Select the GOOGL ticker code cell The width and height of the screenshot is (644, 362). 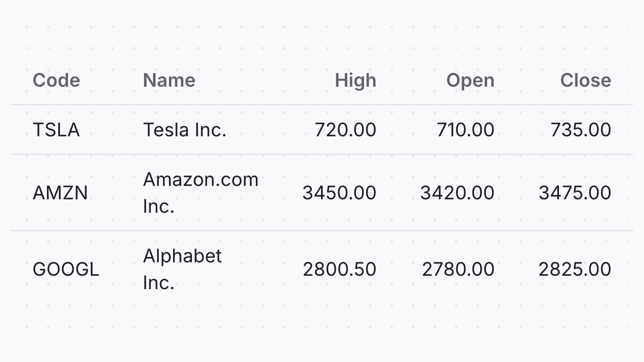(66, 269)
